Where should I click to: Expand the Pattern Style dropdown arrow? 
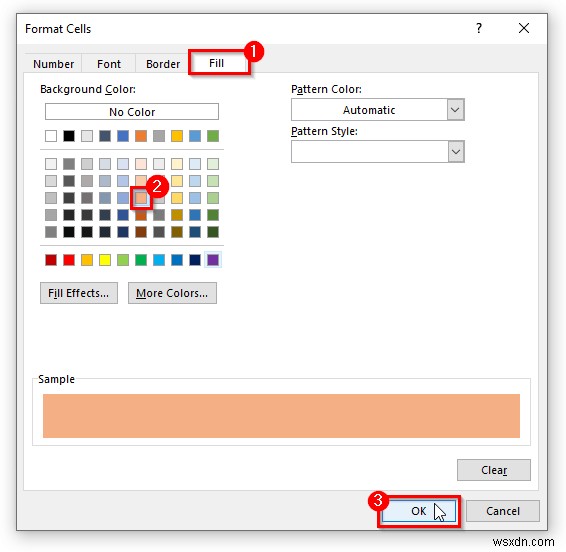456,152
